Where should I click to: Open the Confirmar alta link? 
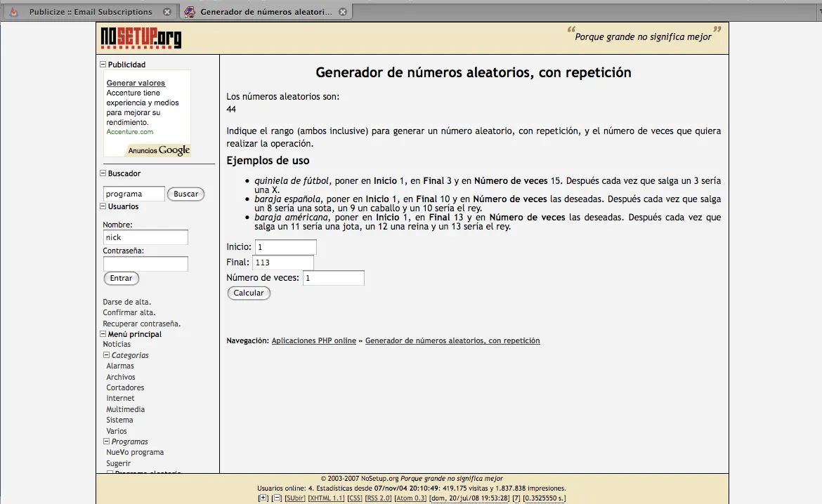tap(129, 313)
